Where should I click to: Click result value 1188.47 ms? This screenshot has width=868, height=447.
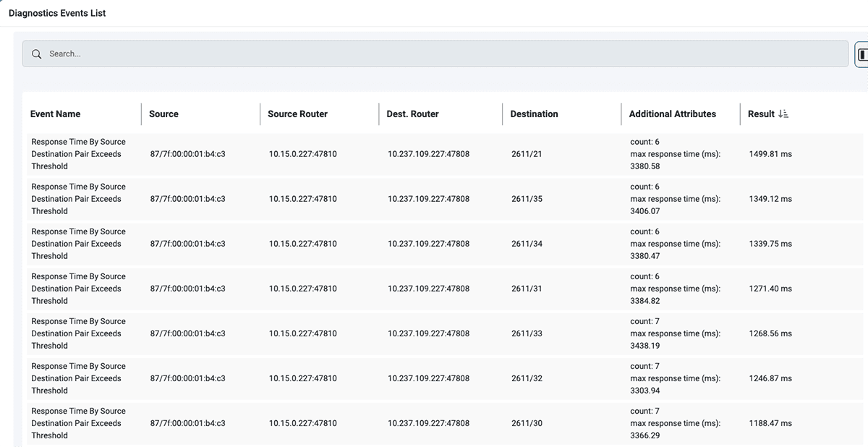point(770,423)
